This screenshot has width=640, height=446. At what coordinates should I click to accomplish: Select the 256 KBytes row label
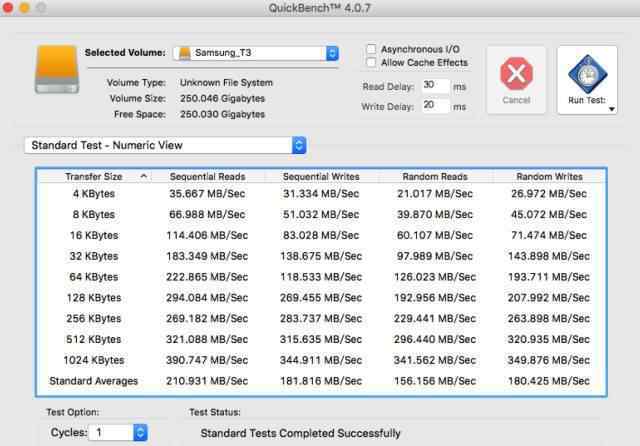click(94, 318)
